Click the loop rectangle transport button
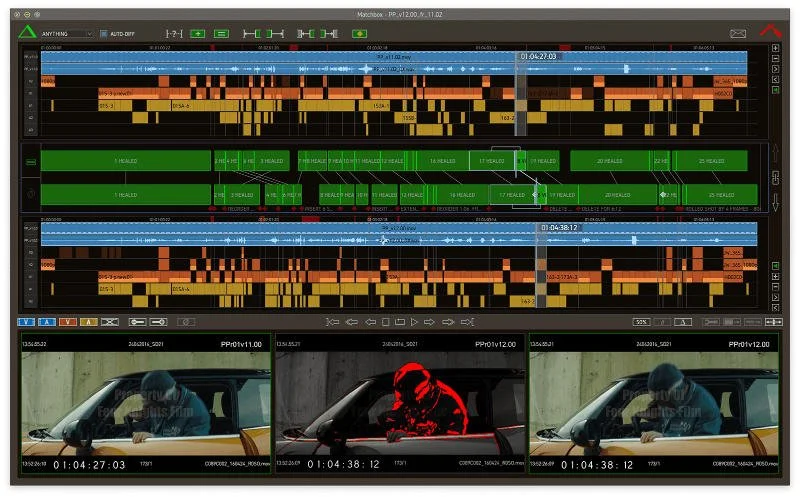The height and width of the screenshot is (497, 800). tap(400, 322)
